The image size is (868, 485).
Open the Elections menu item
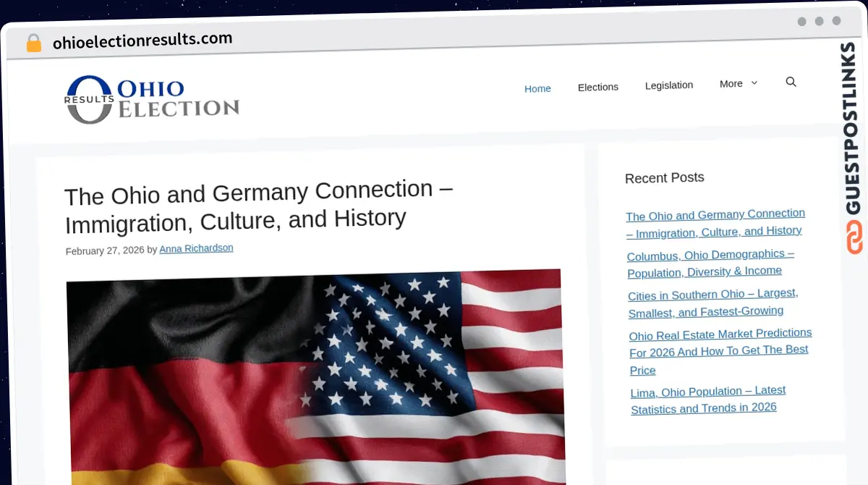click(x=598, y=87)
